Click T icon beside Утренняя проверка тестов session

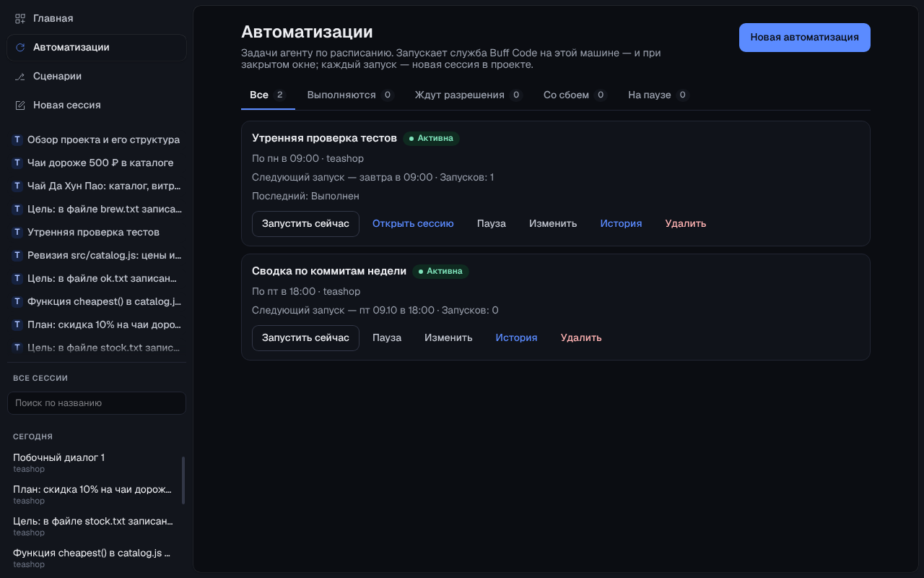click(17, 232)
